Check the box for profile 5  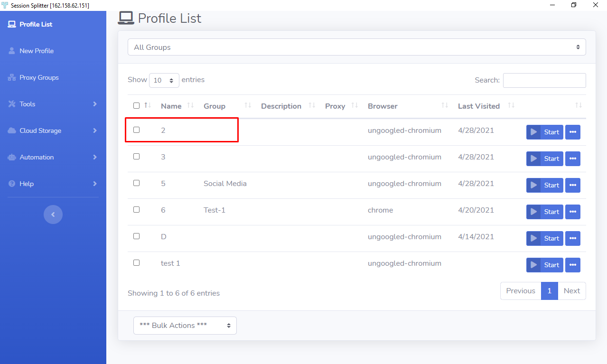click(137, 183)
